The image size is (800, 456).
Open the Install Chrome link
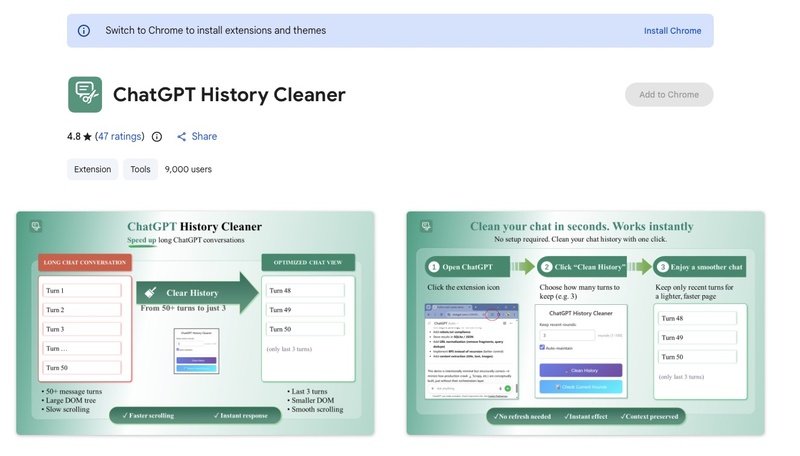672,31
